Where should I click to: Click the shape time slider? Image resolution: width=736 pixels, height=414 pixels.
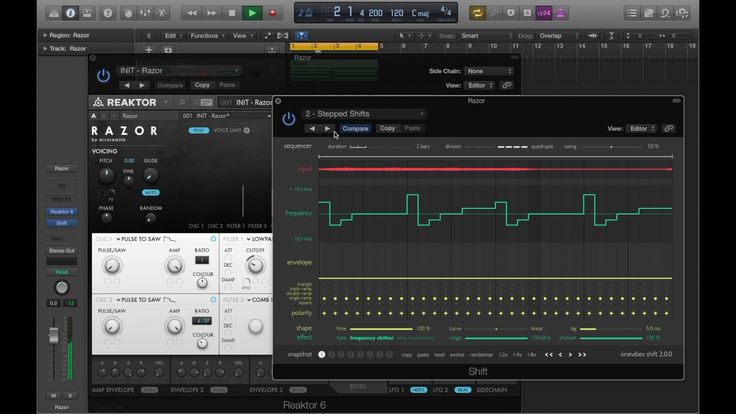pos(381,329)
